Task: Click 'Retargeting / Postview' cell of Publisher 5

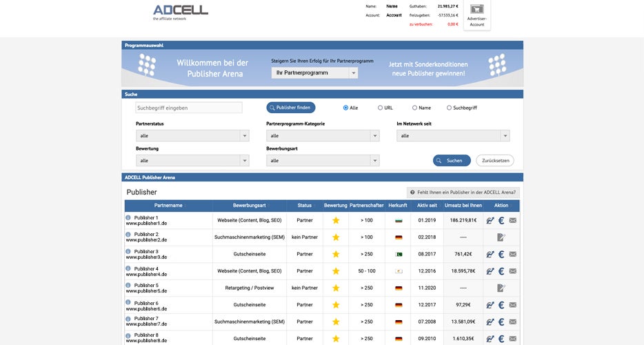Action: click(250, 288)
